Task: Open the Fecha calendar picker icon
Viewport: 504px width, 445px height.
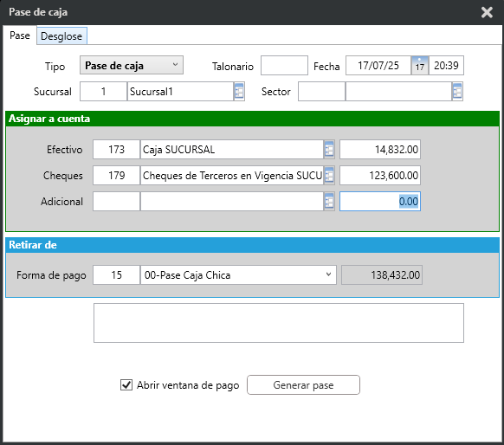Action: coord(420,66)
